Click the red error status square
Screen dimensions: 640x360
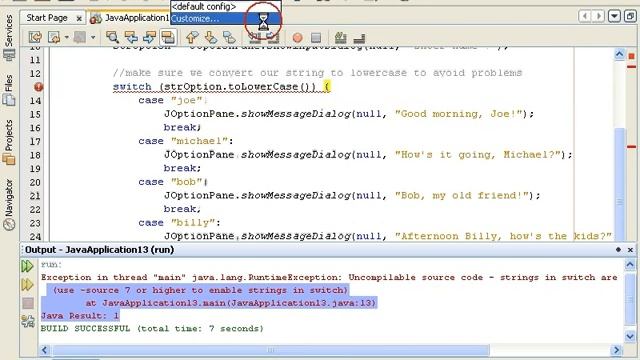pyautogui.click(x=631, y=56)
